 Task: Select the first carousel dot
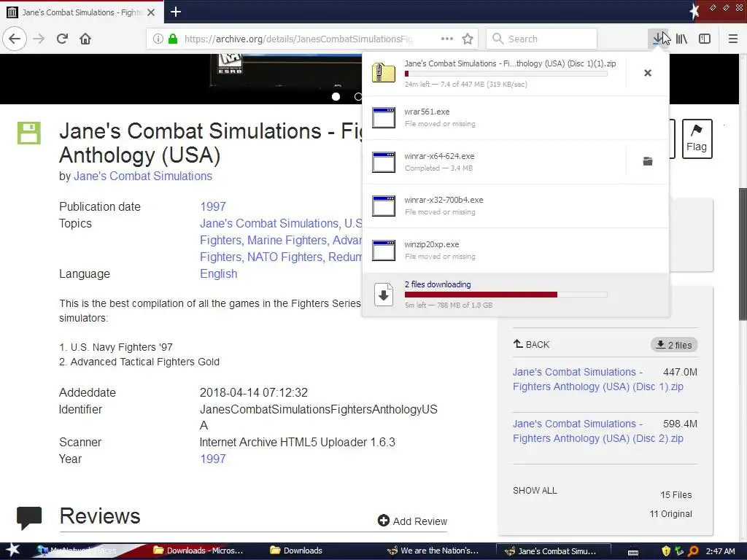click(336, 97)
